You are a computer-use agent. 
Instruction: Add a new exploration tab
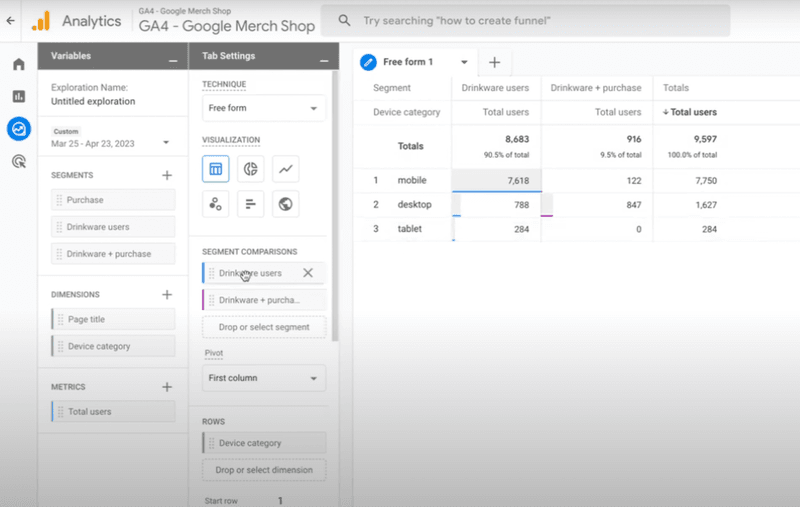(x=494, y=62)
